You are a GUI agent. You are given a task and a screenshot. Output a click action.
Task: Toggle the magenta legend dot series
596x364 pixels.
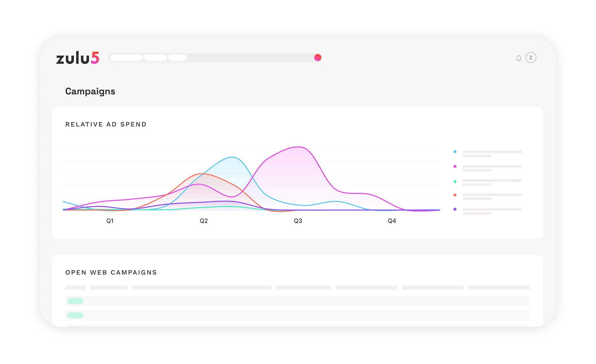[455, 166]
